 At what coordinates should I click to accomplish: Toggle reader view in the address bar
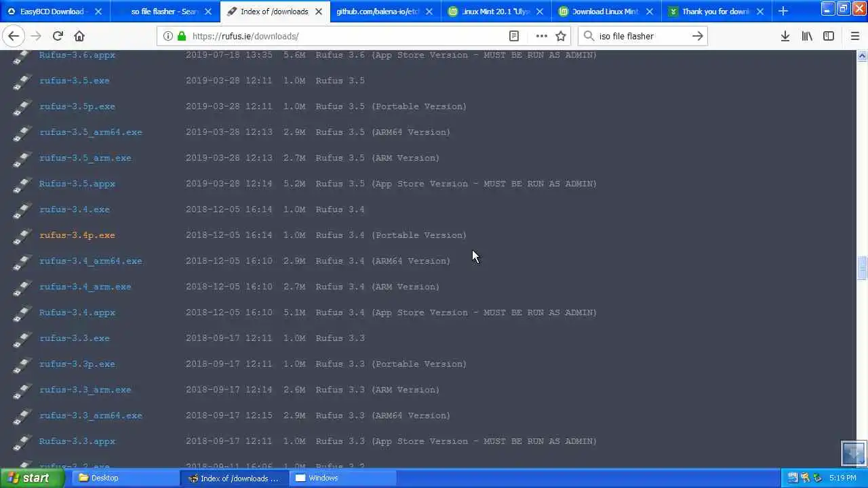coord(514,36)
